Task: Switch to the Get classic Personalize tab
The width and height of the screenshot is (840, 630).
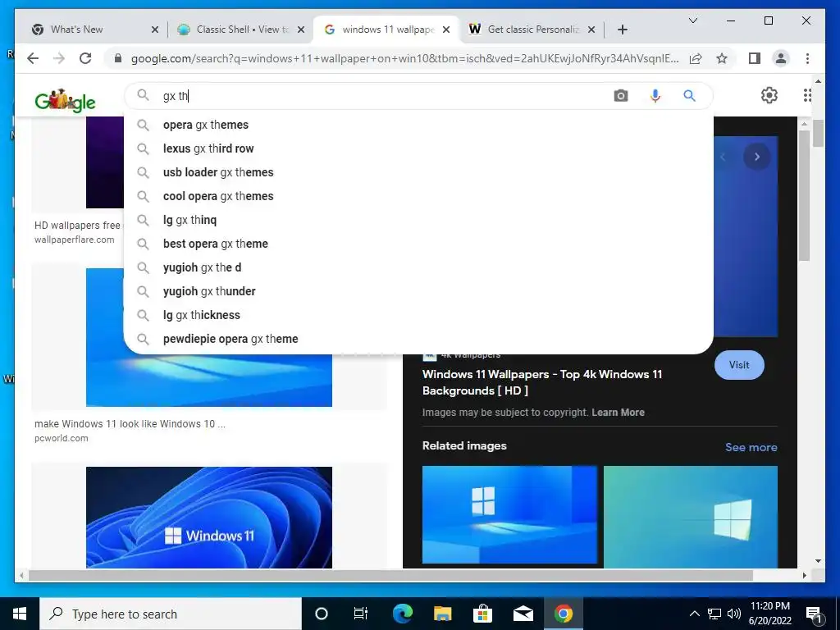Action: (532, 30)
